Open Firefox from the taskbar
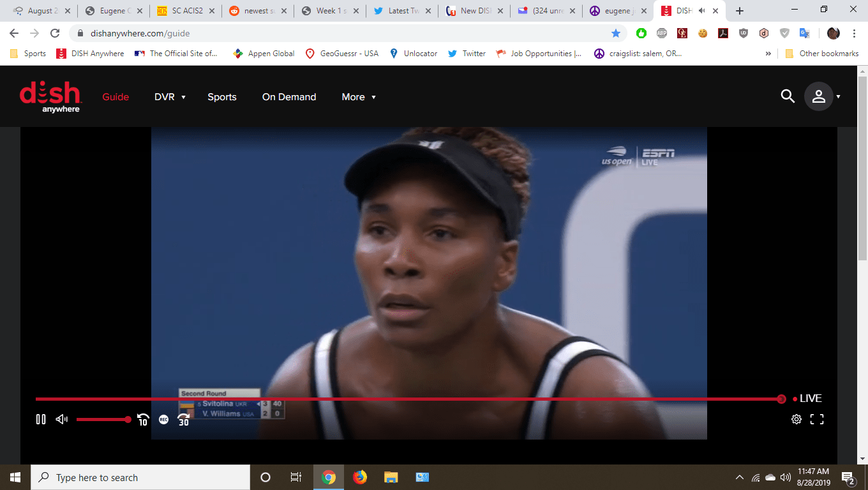 360,477
